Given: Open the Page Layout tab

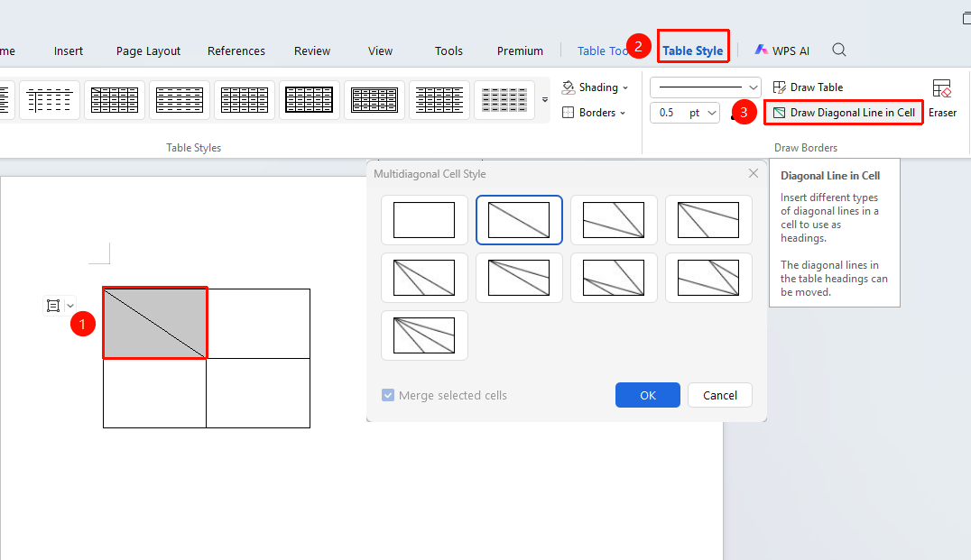Looking at the screenshot, I should point(148,50).
